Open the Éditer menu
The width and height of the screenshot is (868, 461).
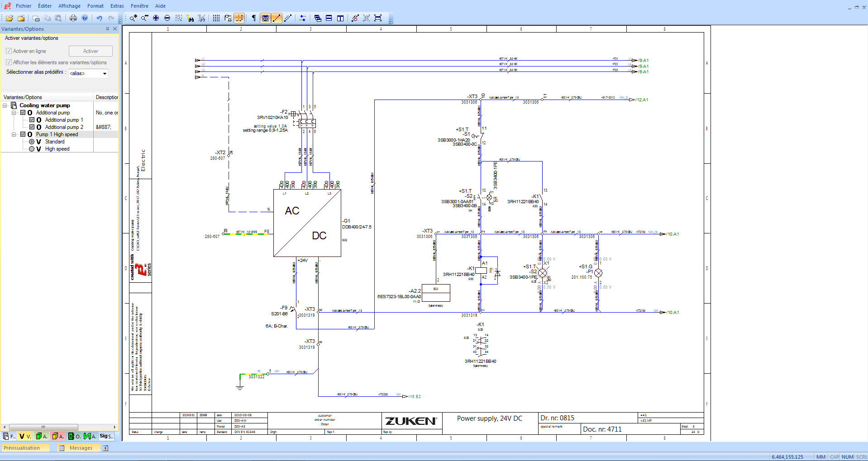click(x=45, y=6)
